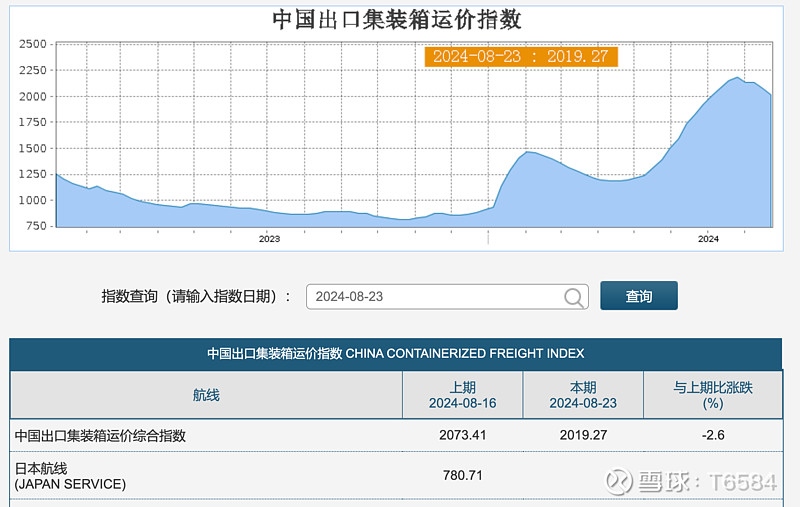This screenshot has width=800, height=507.
Task: Click the 指数查询 (请输入指数日期) label
Action: 196,296
